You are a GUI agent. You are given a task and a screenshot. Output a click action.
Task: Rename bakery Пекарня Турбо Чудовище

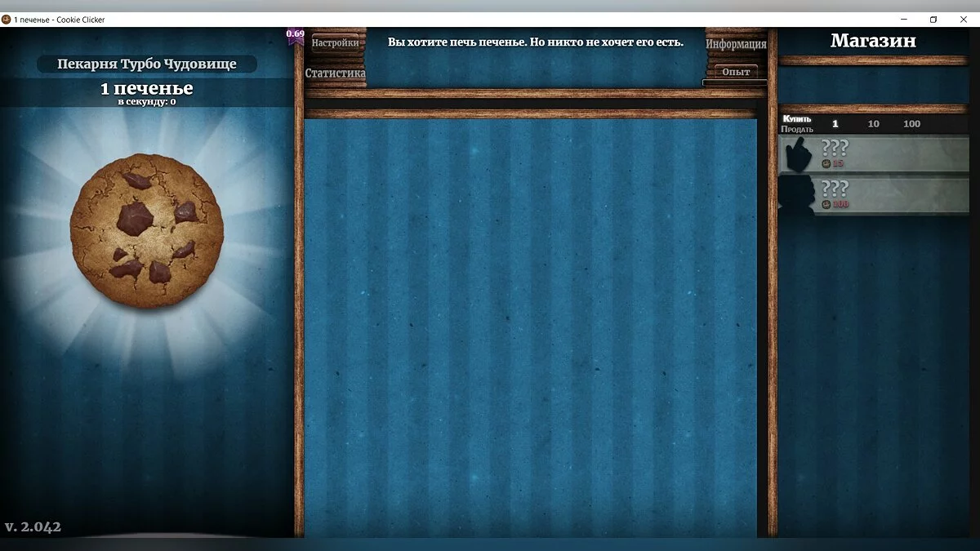click(x=147, y=64)
